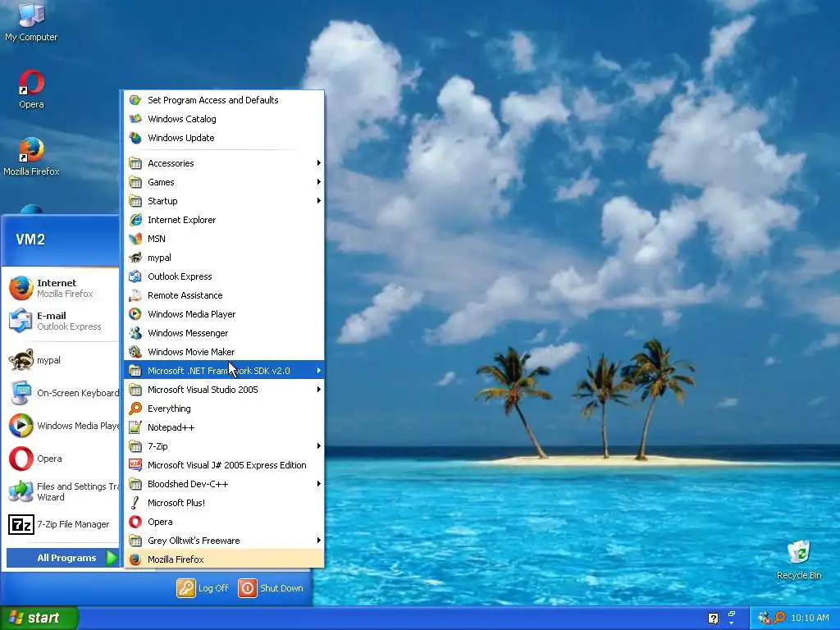Start Files and Settings Transfer Wizard
This screenshot has width=840, height=630.
point(62,491)
